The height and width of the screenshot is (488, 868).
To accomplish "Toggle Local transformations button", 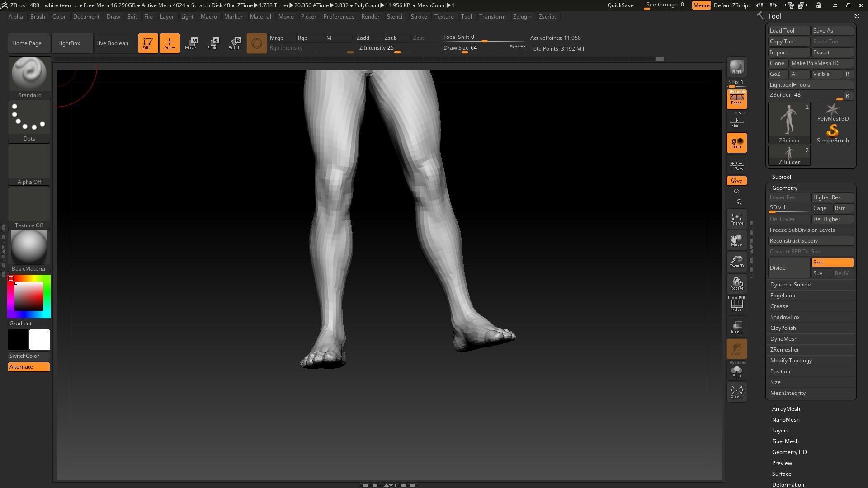I will (736, 143).
